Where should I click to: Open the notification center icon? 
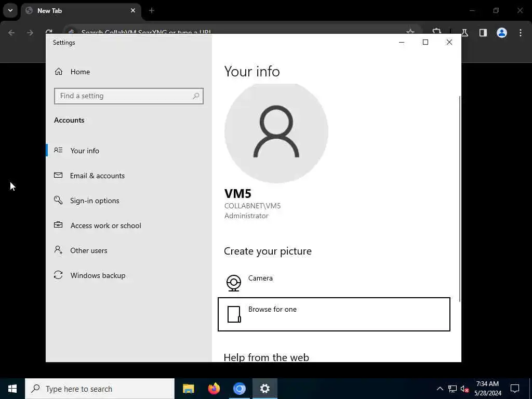pyautogui.click(x=515, y=389)
